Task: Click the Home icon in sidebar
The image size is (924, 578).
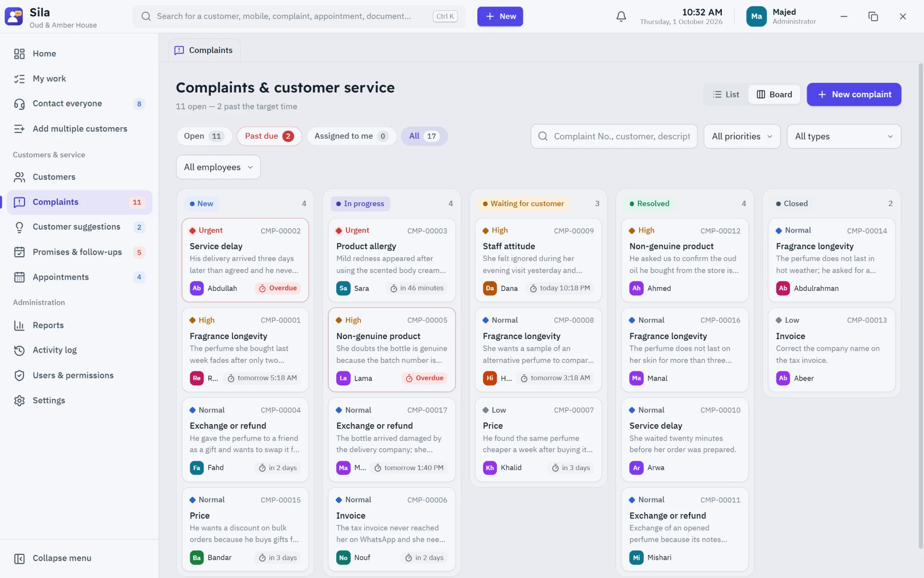Action: pos(19,53)
